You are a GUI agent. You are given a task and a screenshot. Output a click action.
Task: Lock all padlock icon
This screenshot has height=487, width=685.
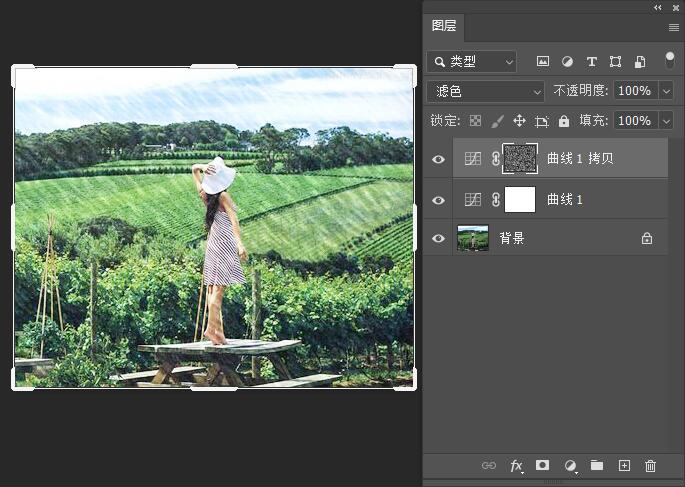coord(564,121)
